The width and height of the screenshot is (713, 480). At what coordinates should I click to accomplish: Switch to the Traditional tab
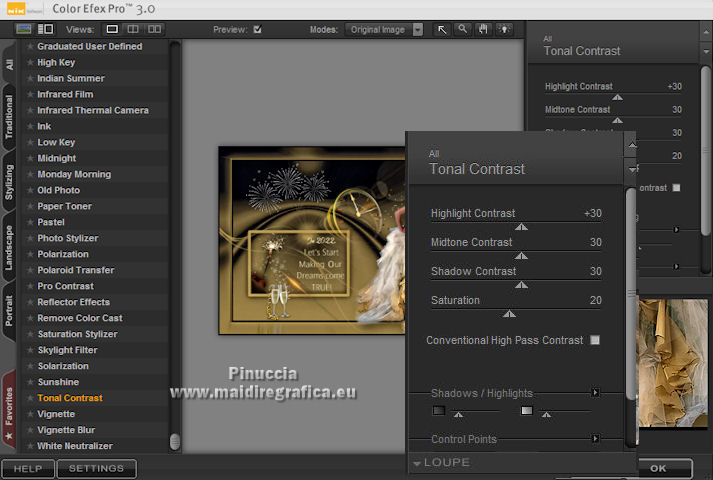(x=9, y=117)
